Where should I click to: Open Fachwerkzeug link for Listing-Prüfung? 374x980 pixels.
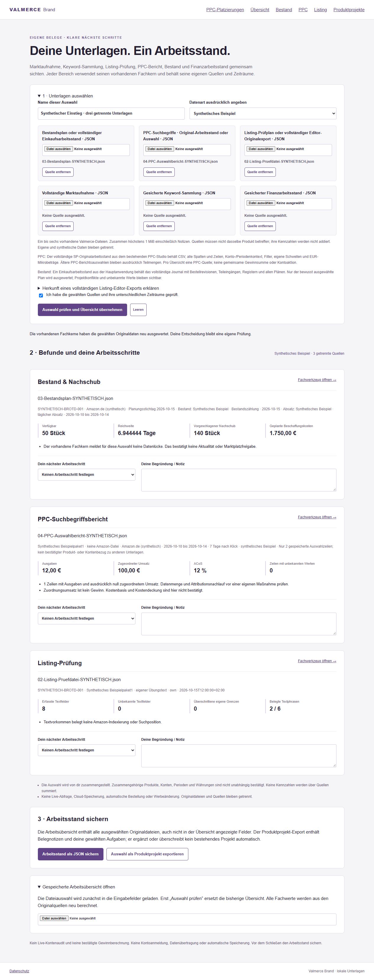(x=317, y=661)
